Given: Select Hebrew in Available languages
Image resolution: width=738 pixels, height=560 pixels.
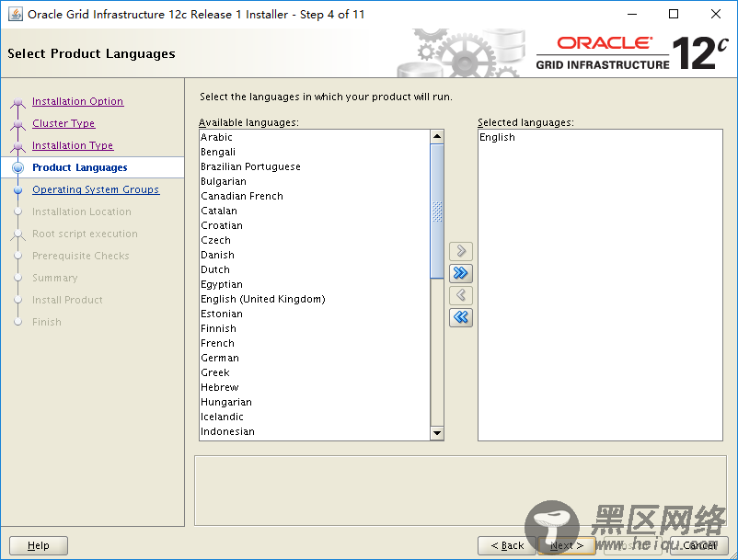Looking at the screenshot, I should [x=315, y=387].
